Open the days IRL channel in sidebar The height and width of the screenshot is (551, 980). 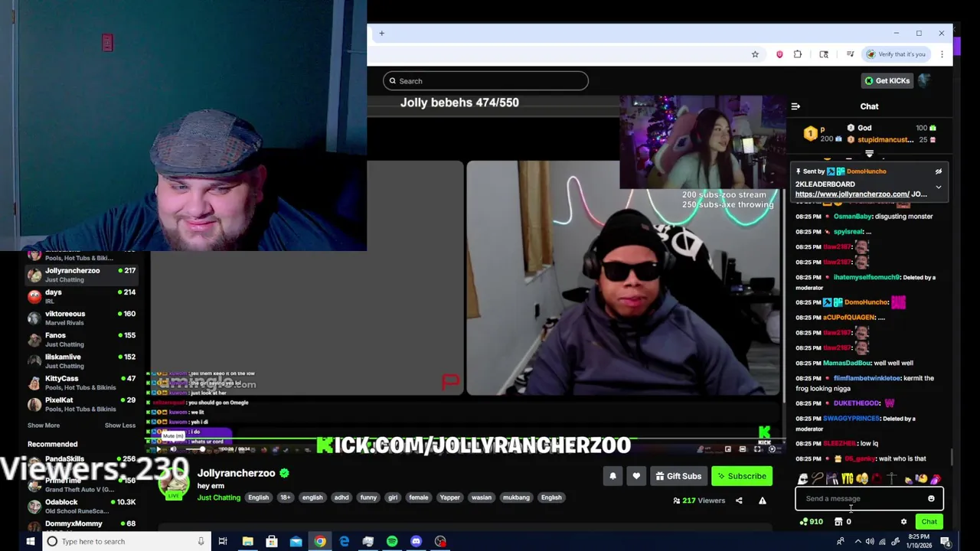click(81, 296)
